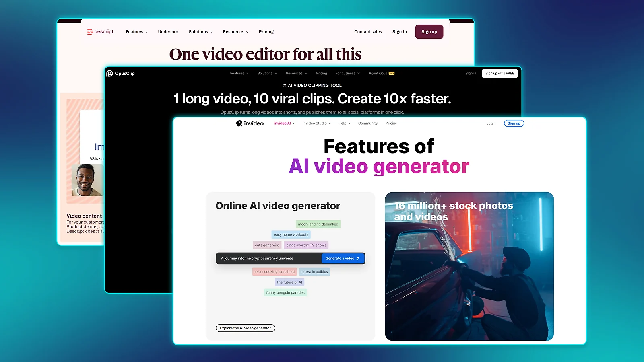Image resolution: width=644 pixels, height=362 pixels.
Task: Open Descript Resources dropdown menu
Action: 236,32
